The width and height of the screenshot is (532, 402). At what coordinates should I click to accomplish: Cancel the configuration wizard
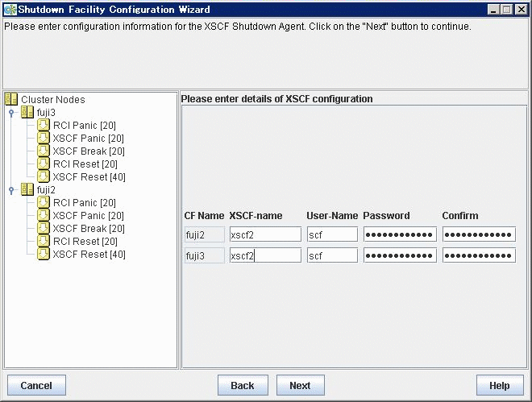[x=36, y=385]
